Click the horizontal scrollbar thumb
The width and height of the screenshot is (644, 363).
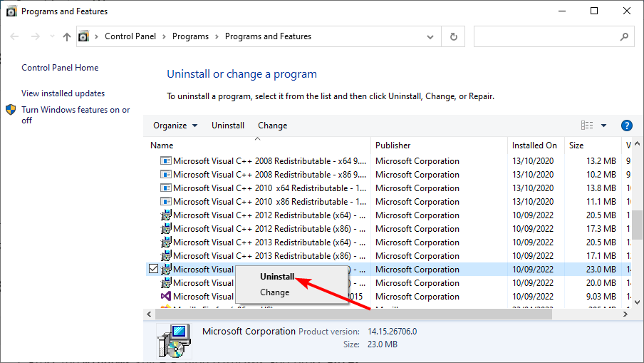point(353,314)
